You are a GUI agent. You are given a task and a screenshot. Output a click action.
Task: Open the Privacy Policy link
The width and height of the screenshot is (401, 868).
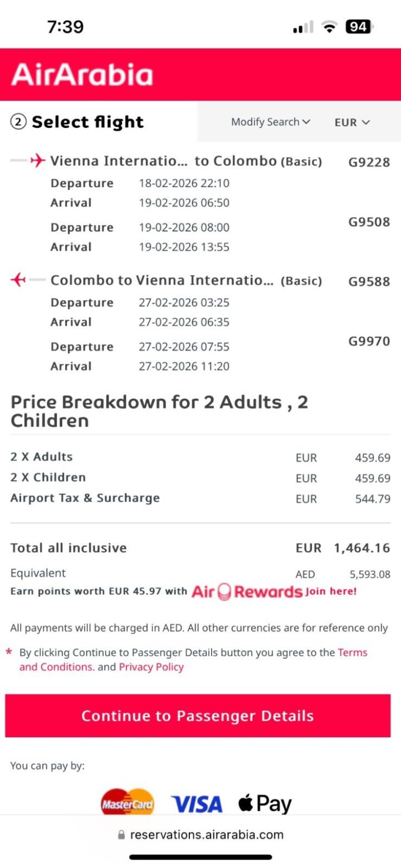(x=151, y=667)
